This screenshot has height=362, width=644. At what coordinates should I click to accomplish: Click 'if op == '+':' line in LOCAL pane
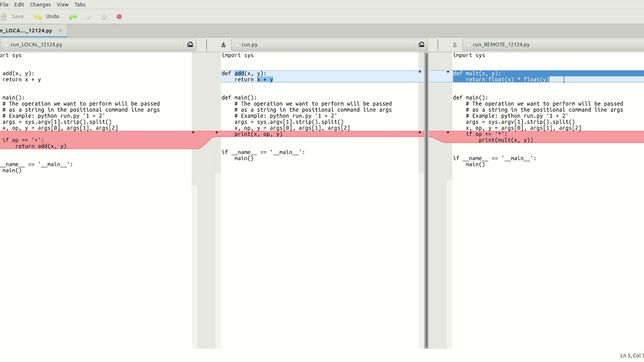tap(23, 140)
